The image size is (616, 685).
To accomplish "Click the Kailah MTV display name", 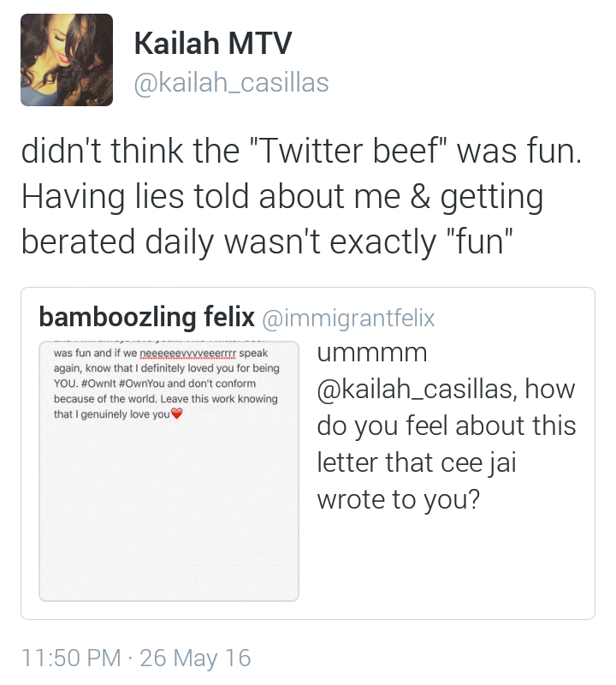I will pyautogui.click(x=213, y=44).
